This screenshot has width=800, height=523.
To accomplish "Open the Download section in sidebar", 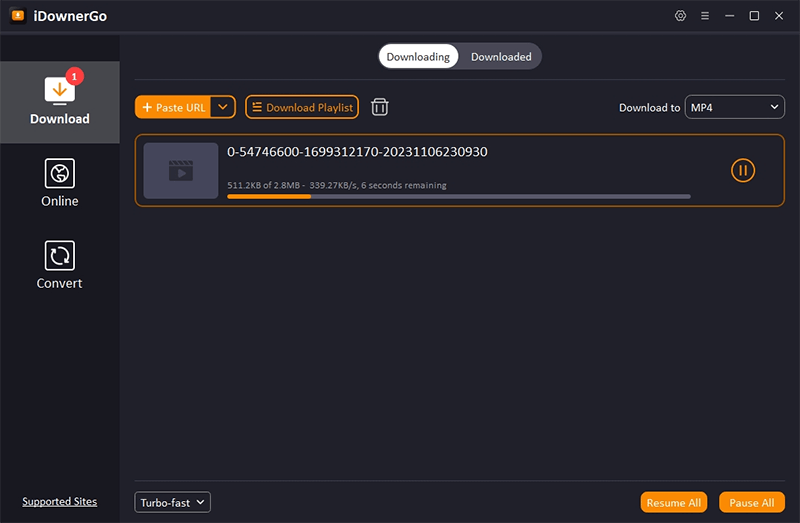I will click(x=60, y=102).
